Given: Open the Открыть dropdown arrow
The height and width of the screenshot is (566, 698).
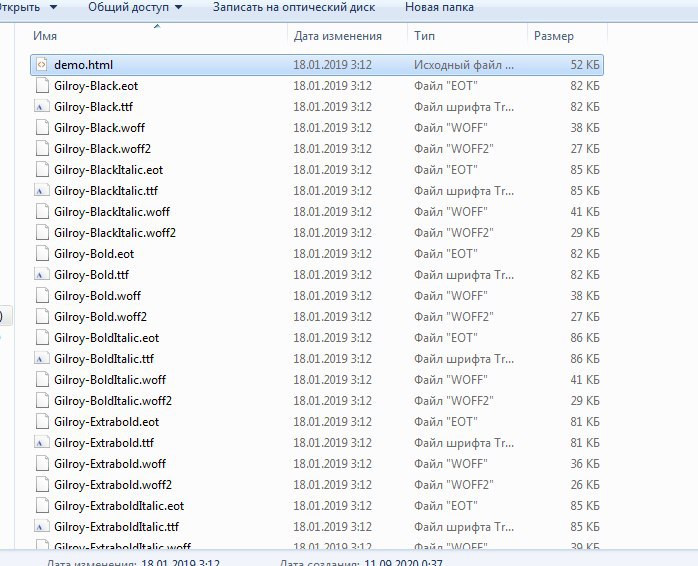Looking at the screenshot, I should [53, 7].
